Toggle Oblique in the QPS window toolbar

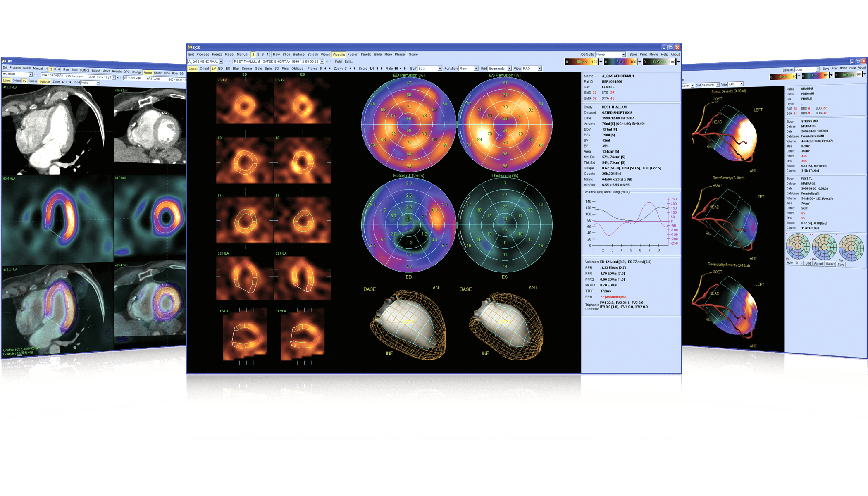coord(45,82)
